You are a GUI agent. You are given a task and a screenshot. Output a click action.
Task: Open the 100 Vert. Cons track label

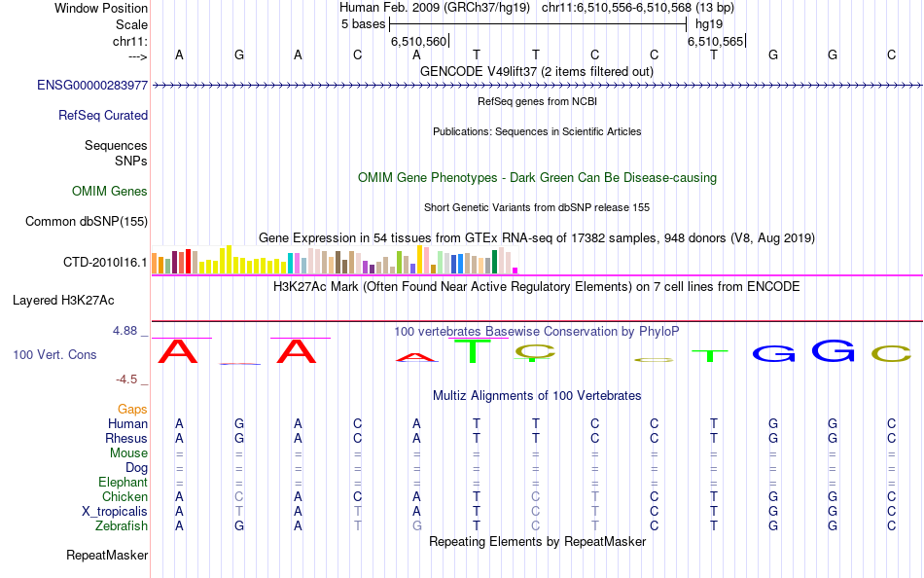coord(54,355)
